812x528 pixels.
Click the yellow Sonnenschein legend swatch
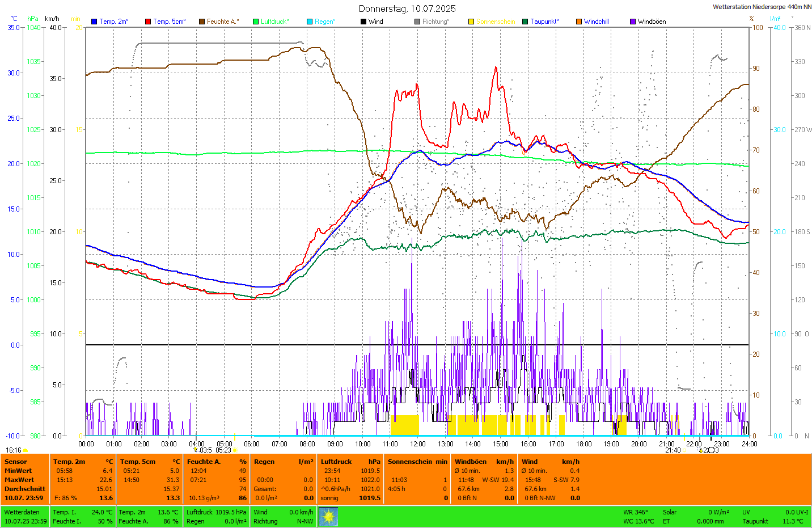[x=471, y=22]
